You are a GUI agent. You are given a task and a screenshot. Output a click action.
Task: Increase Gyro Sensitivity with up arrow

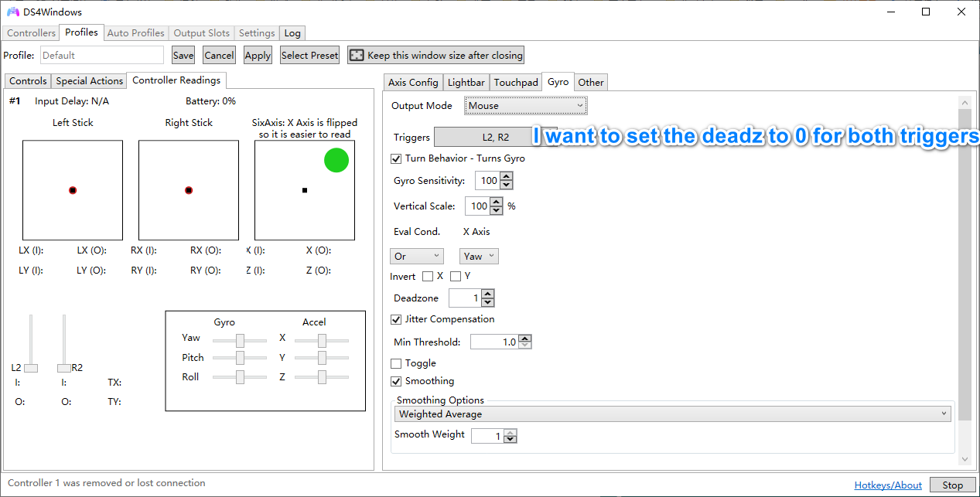pos(507,177)
